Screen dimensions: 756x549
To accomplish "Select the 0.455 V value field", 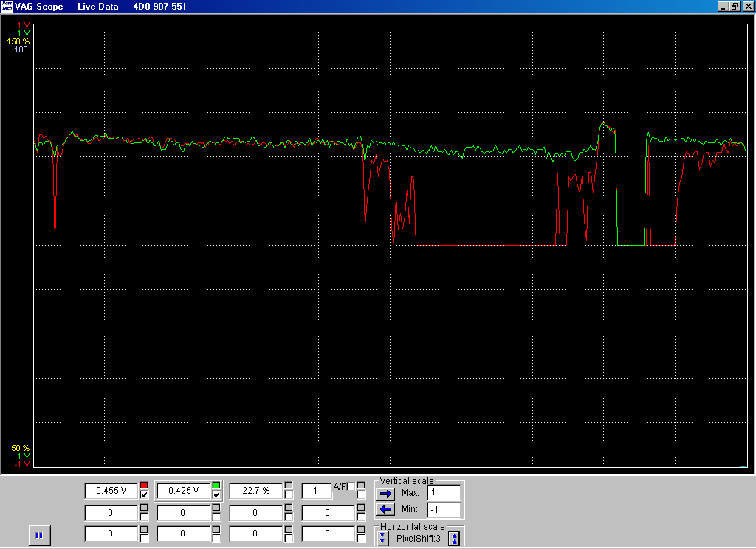I will [x=111, y=490].
